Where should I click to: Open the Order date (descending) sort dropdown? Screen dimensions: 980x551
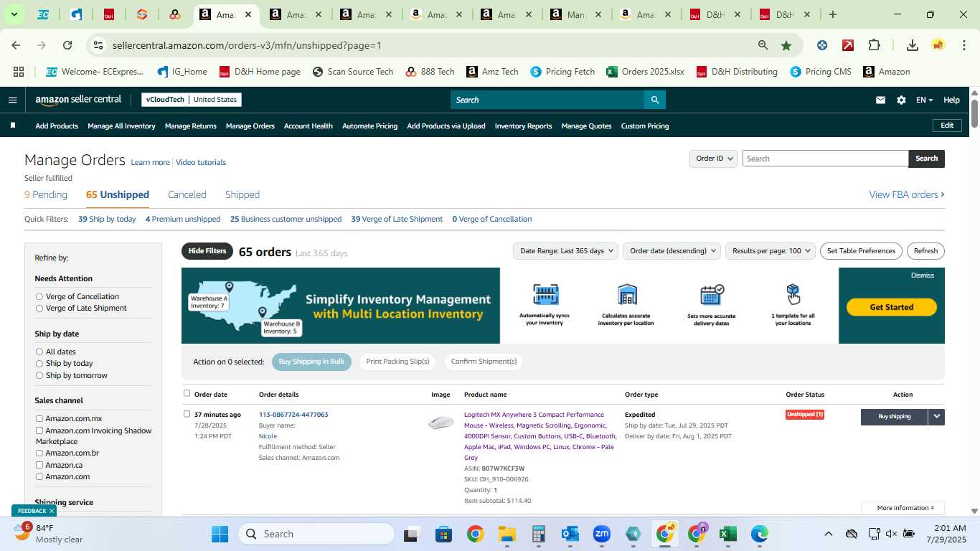672,251
